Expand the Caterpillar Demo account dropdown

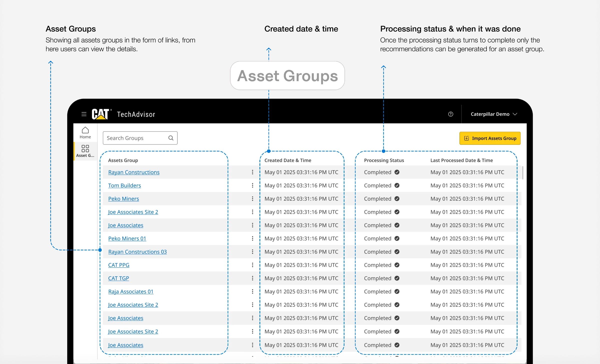(494, 114)
